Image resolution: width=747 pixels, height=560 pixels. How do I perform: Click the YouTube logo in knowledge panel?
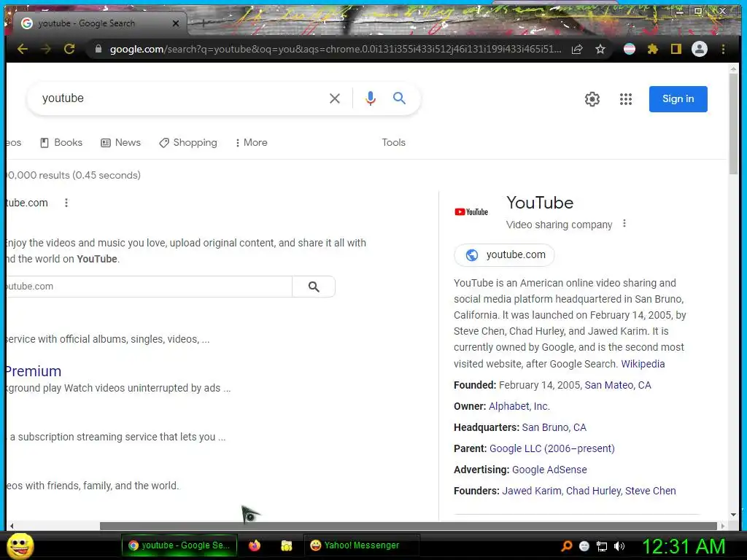point(471,212)
